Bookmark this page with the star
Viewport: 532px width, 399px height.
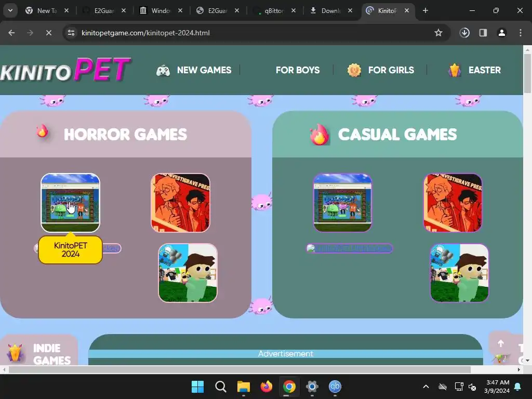438,33
